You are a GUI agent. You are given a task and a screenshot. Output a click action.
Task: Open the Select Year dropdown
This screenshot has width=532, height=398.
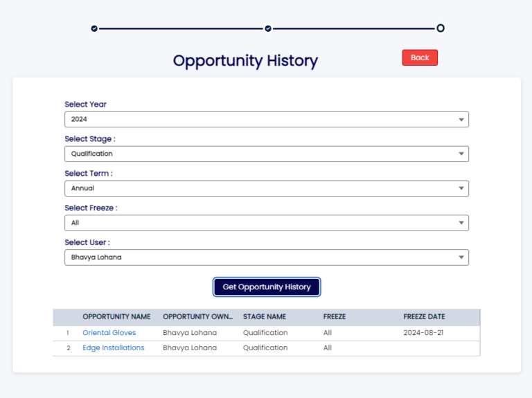point(266,119)
